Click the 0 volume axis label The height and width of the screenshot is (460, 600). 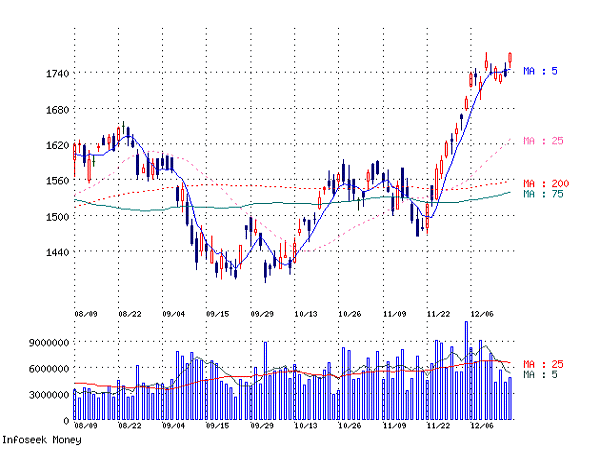pyautogui.click(x=66, y=421)
